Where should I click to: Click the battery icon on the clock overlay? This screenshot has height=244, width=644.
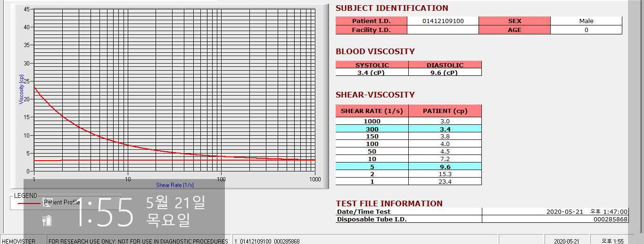tap(47, 220)
